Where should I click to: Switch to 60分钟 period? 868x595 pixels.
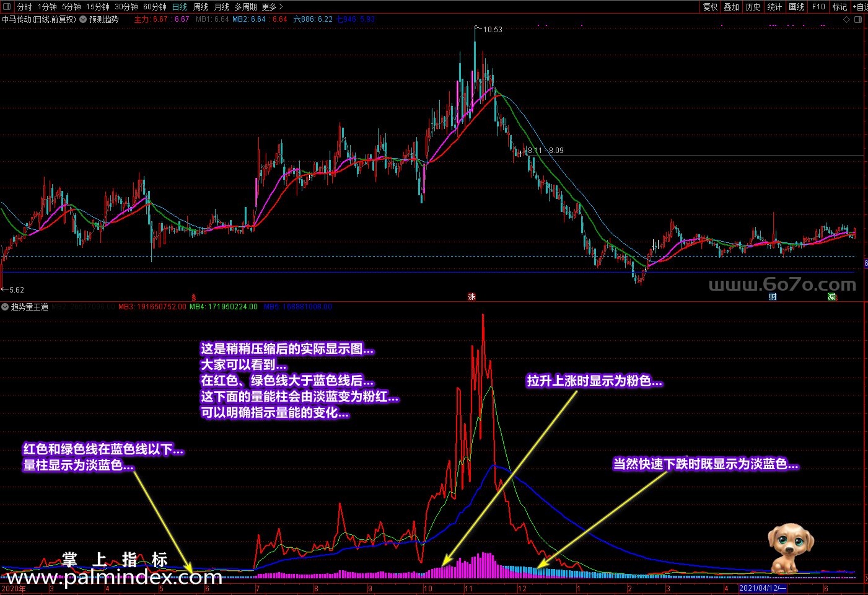tap(155, 7)
